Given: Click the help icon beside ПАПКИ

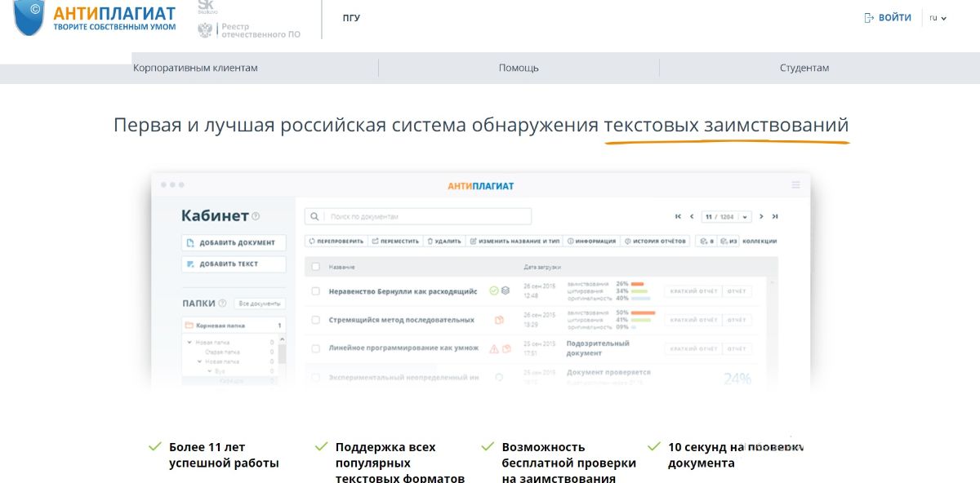Looking at the screenshot, I should click(x=222, y=304).
